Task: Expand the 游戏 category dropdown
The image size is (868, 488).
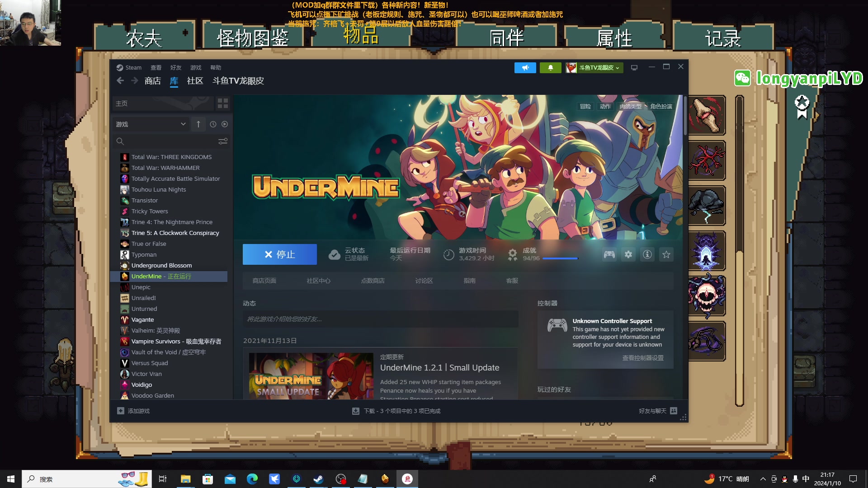Action: (x=183, y=124)
